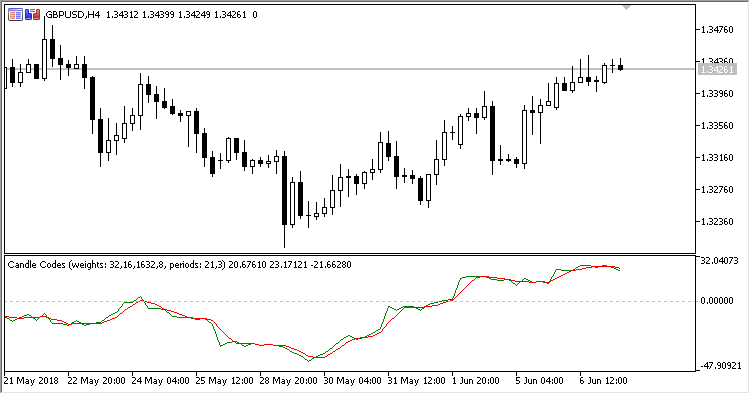Click the 0.00000 indicator scale level
The image size is (750, 394).
(x=717, y=301)
